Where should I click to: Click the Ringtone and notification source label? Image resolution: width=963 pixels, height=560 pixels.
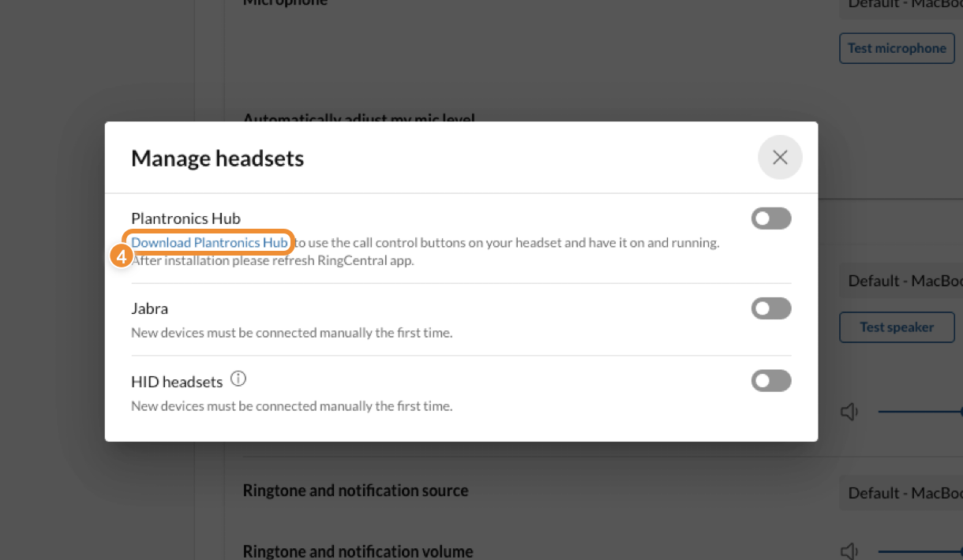point(355,491)
